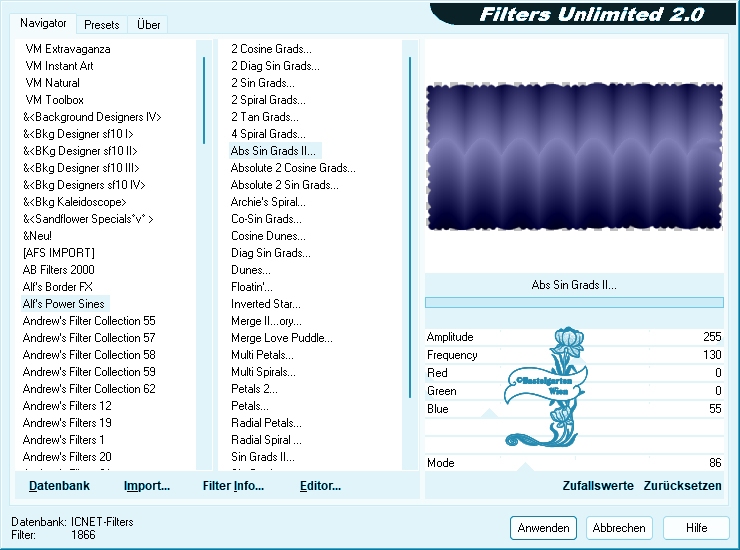This screenshot has width=740, height=550.
Task: Click Zufallswerte to randomize values
Action: [598, 486]
